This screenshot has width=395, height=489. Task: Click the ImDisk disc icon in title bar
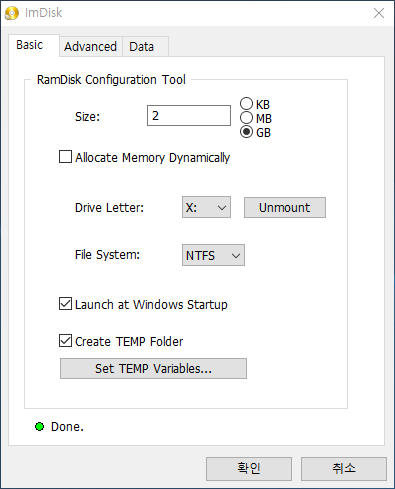point(12,13)
